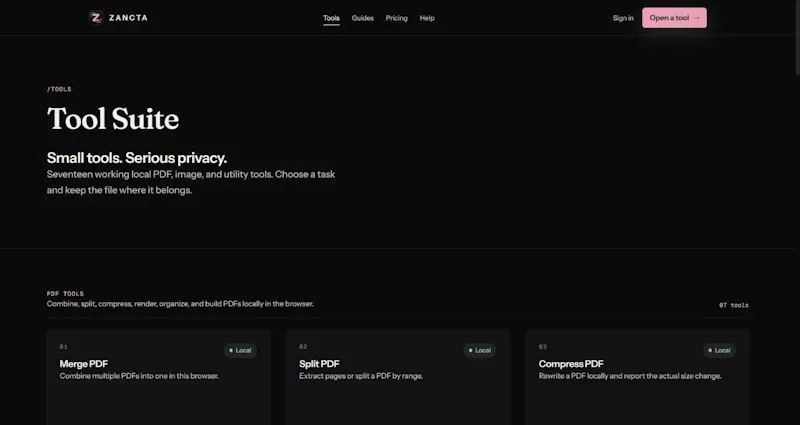
Task: Open the Help nav item
Action: pos(427,18)
